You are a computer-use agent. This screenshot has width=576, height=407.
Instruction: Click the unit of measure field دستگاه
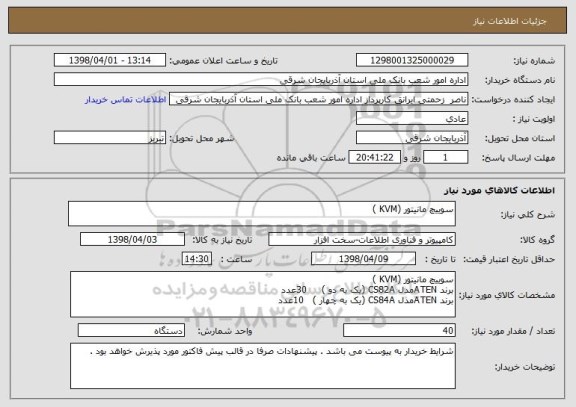[x=131, y=330]
